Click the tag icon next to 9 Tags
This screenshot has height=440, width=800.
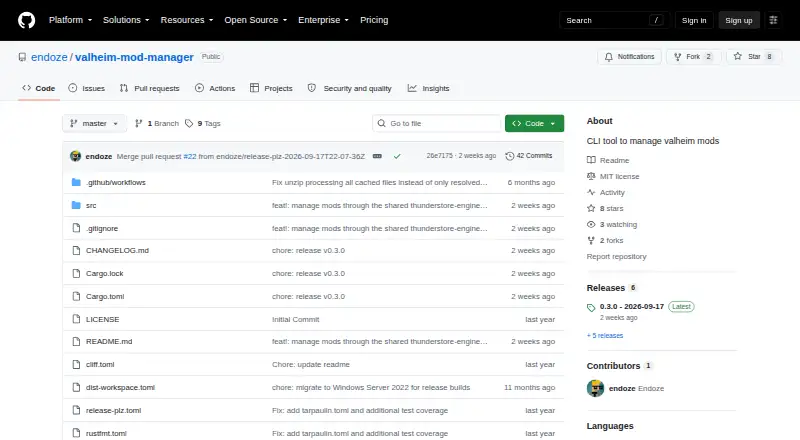pyautogui.click(x=189, y=124)
